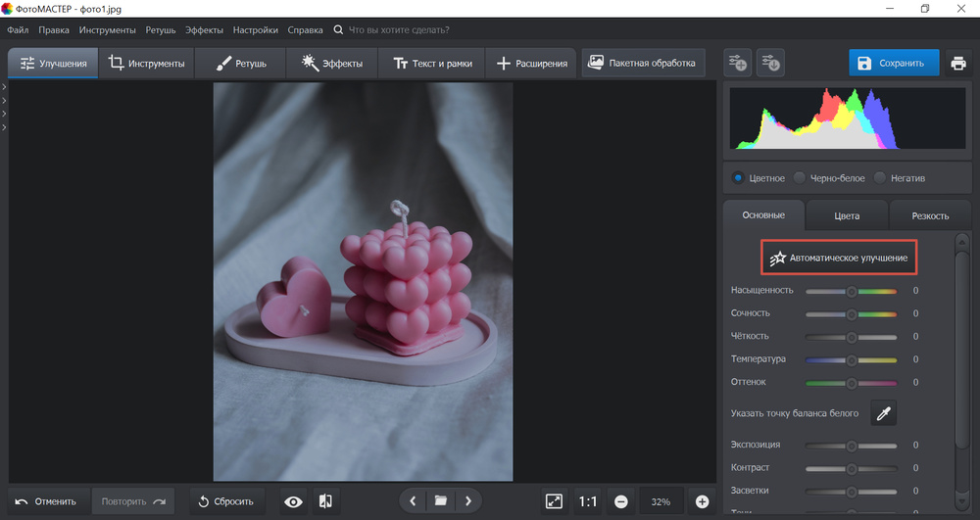
Task: Open the Эффекты menu in menu bar
Action: click(x=204, y=30)
